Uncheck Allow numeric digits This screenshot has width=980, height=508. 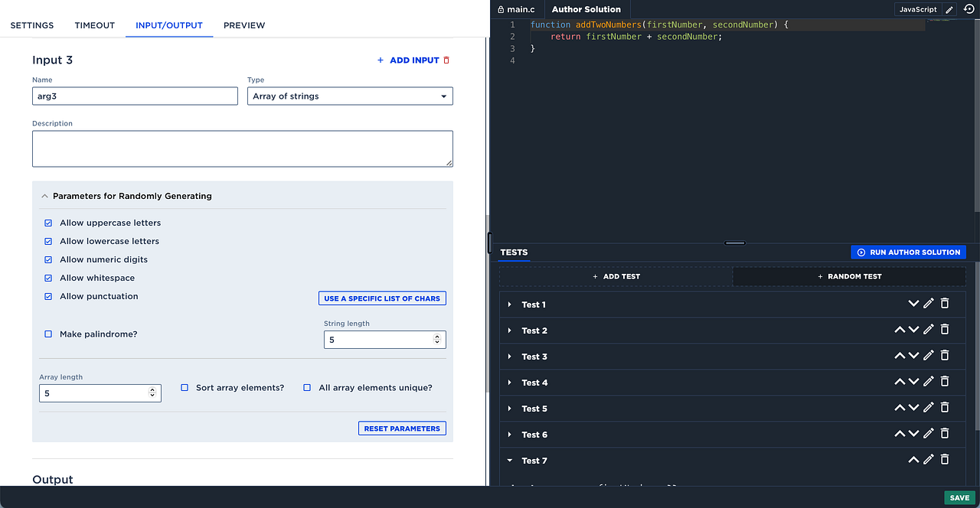click(48, 259)
